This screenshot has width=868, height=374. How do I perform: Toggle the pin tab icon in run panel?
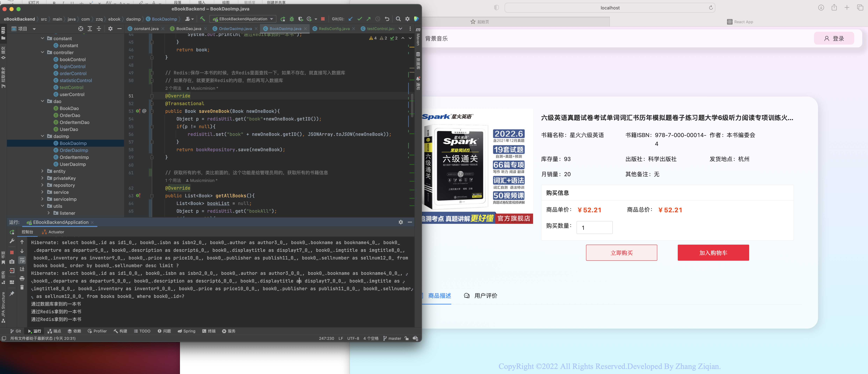(12, 294)
